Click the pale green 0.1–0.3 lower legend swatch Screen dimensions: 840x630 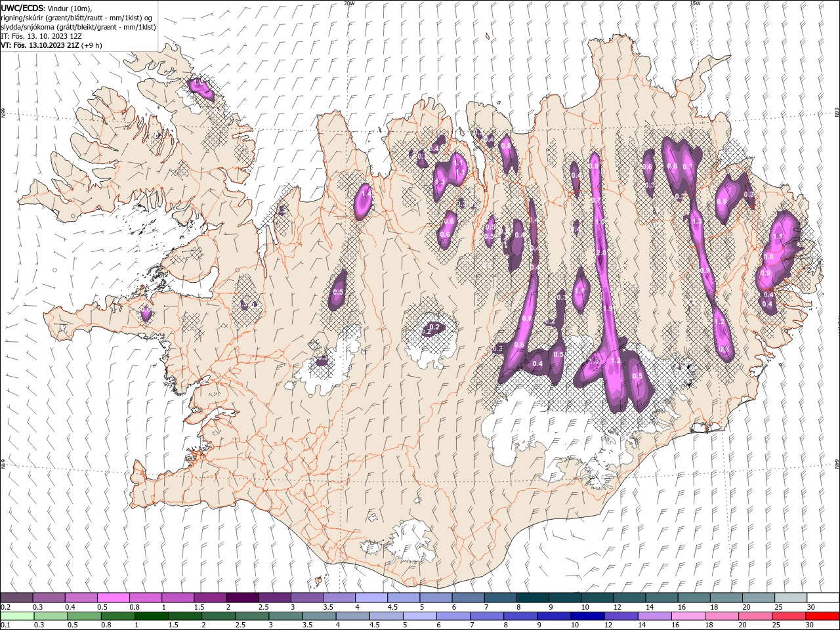click(17, 616)
